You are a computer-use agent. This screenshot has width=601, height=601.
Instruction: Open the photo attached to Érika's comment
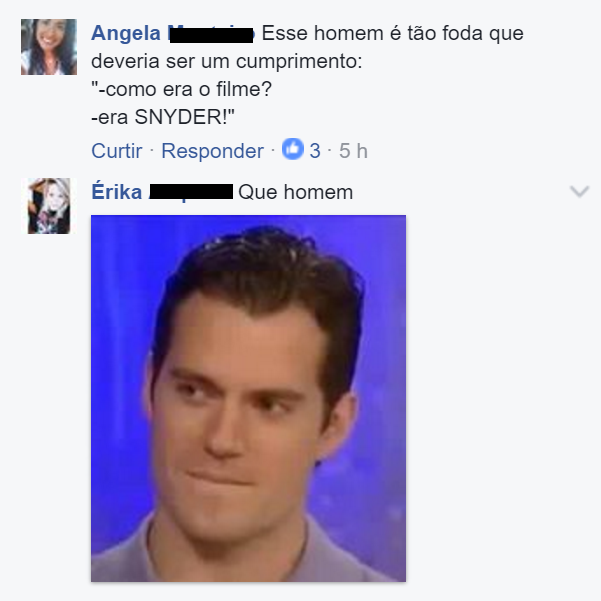pos(248,398)
